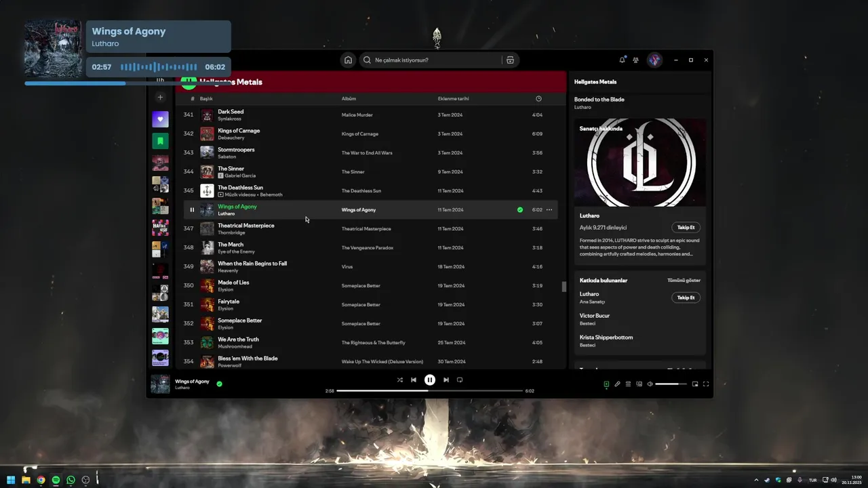Expand the hidden system tray icons chevron
Image resolution: width=868 pixels, height=488 pixels.
pyautogui.click(x=756, y=480)
